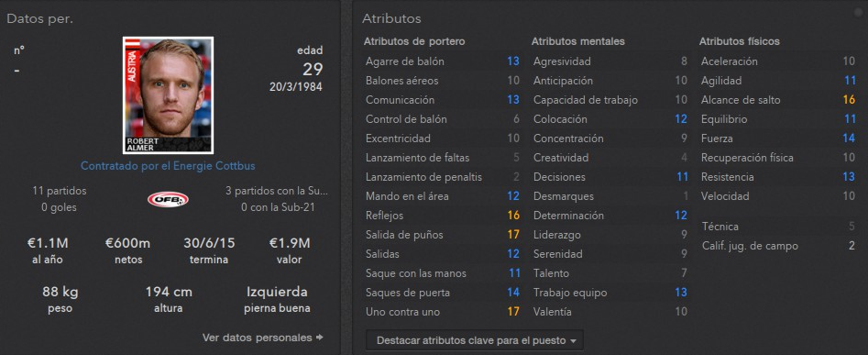Screen dimensions: 868x355
Task: Click the '3 partidos con la Su...' text
Action: [277, 191]
